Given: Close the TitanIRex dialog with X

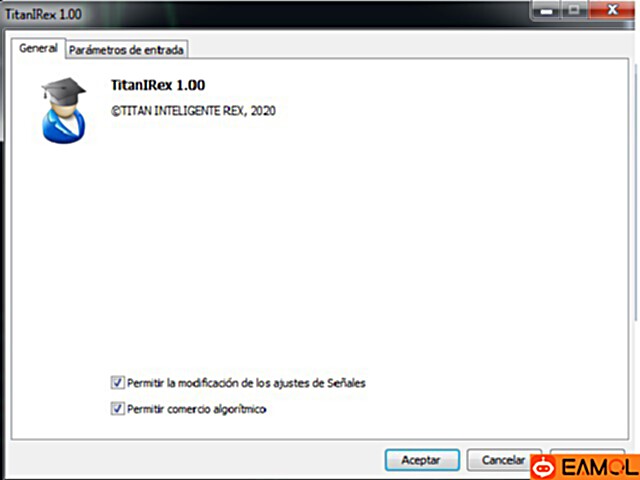Looking at the screenshot, I should pyautogui.click(x=612, y=10).
